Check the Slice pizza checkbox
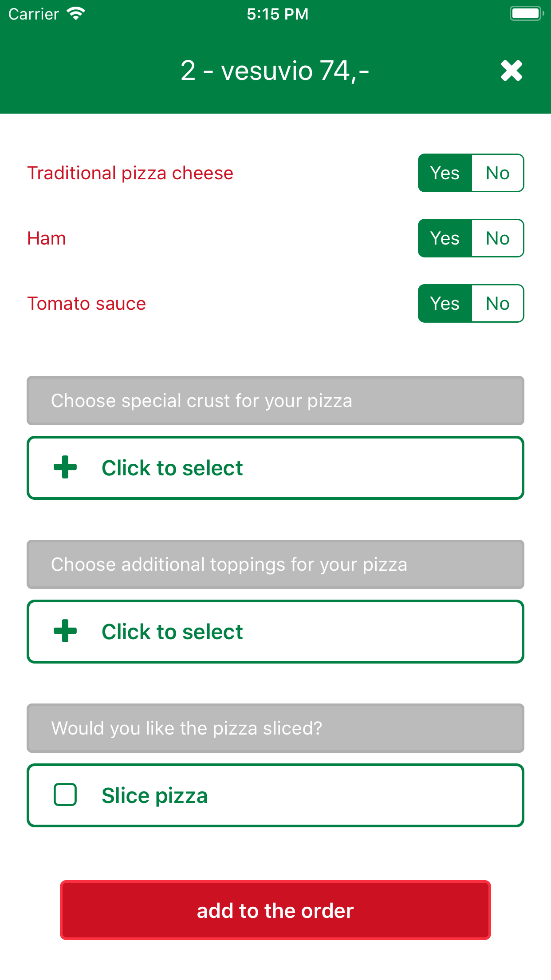 (x=65, y=795)
